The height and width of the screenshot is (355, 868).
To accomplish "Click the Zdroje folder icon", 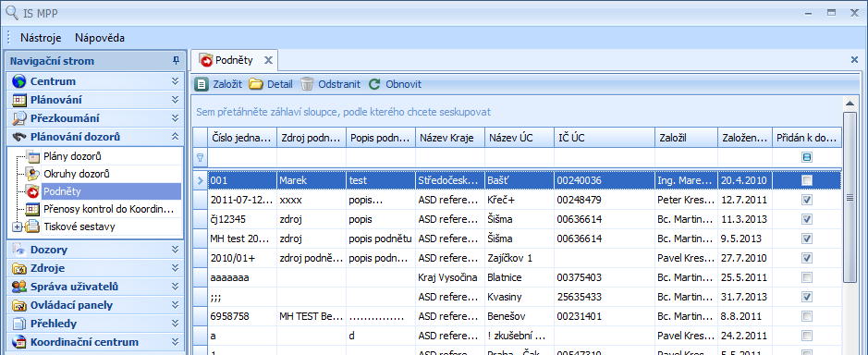I will (x=18, y=268).
